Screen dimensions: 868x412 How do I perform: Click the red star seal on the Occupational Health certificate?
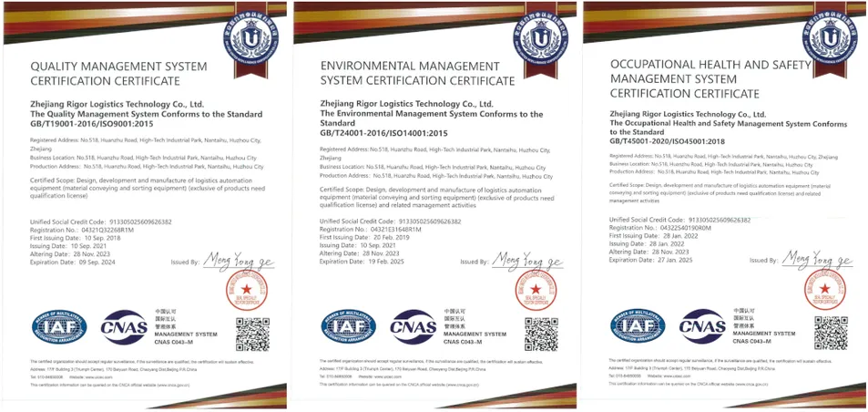(x=823, y=290)
